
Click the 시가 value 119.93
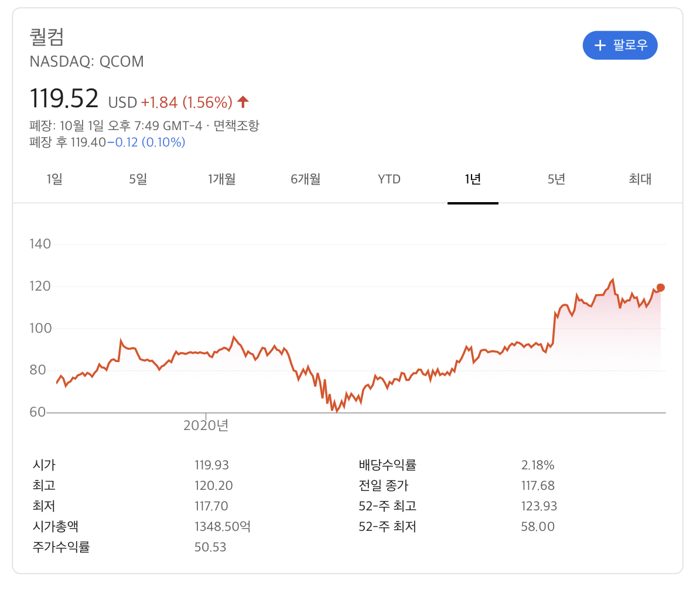coord(211,465)
